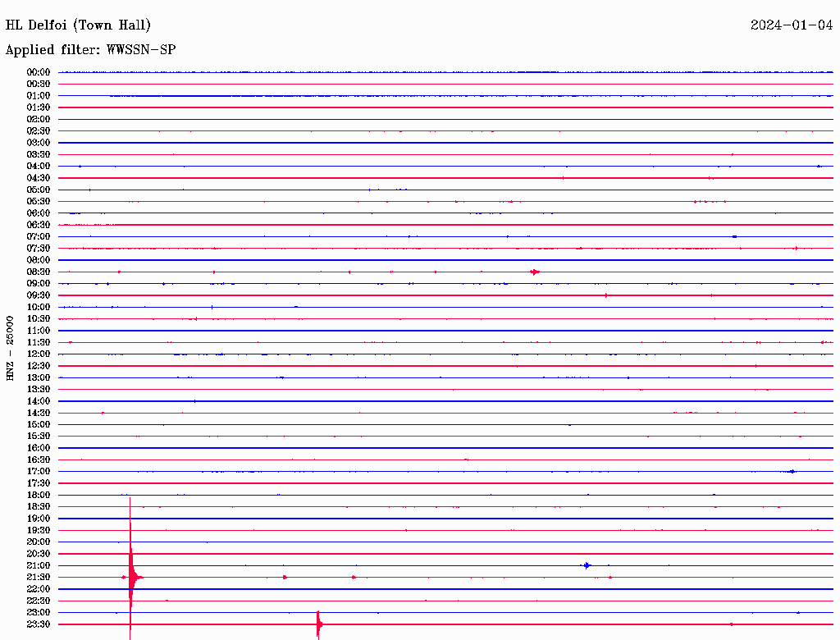Select the 22:30 time label
Image resolution: width=840 pixels, height=640 pixels.
39,601
